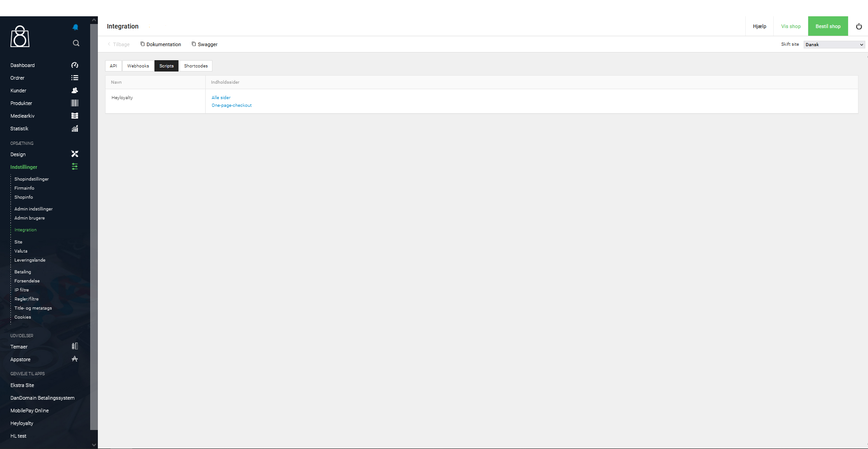Open Leveringslande submenu item
Viewport: 868px width, 449px height.
(30, 260)
